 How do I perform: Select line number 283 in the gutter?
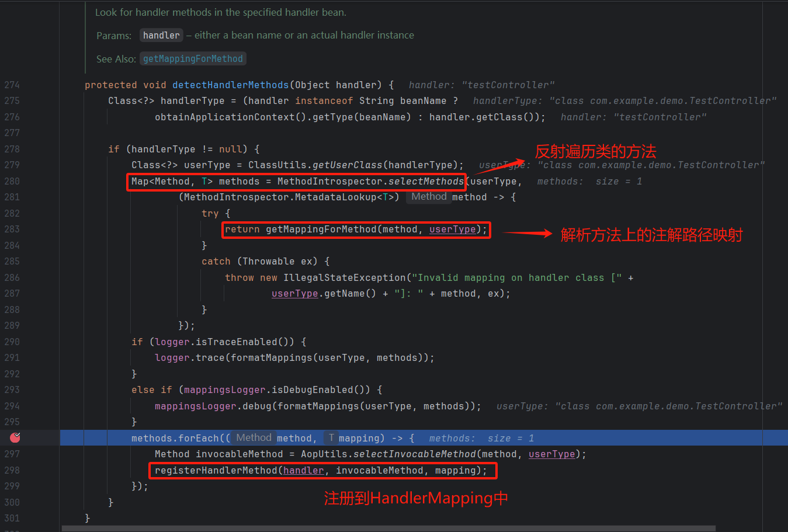pos(12,230)
